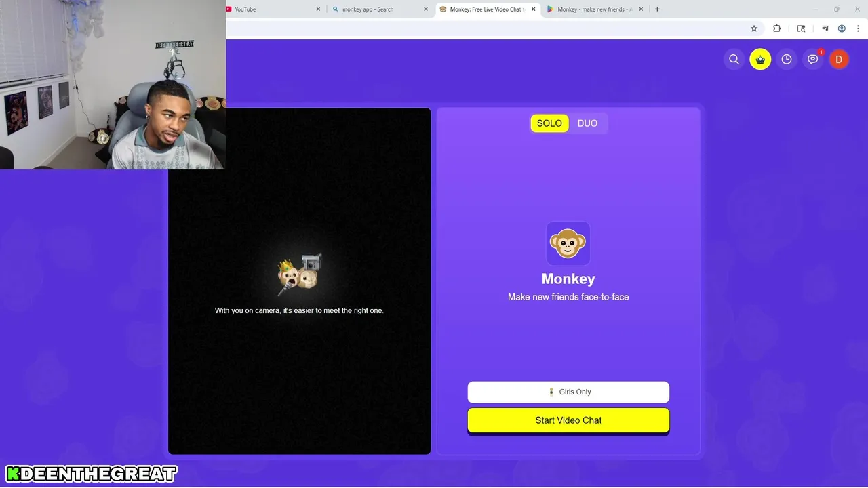Image resolution: width=868 pixels, height=488 pixels.
Task: Close the Monkey: Free Live Video Chat tab
Action: (533, 9)
